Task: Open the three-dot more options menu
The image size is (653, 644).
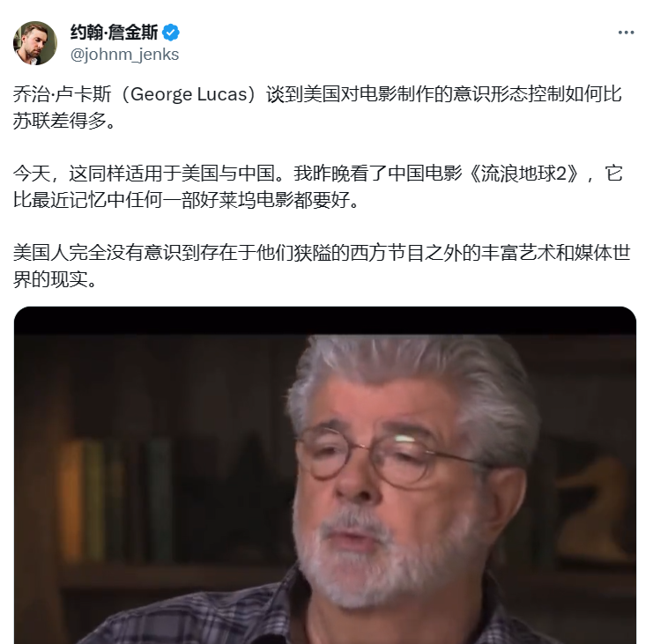Action: coord(626,33)
